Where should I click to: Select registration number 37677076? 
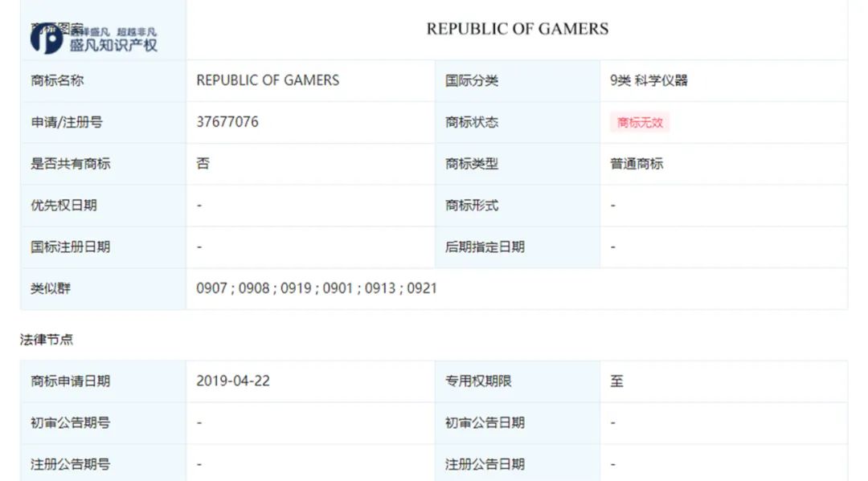(x=227, y=122)
